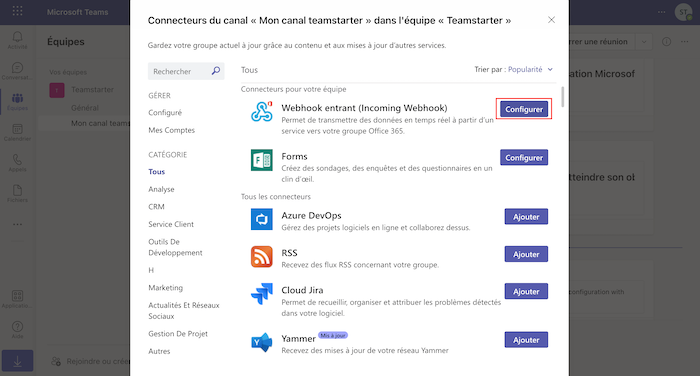Close the connectors dialog
The image size is (700, 376).
click(551, 20)
